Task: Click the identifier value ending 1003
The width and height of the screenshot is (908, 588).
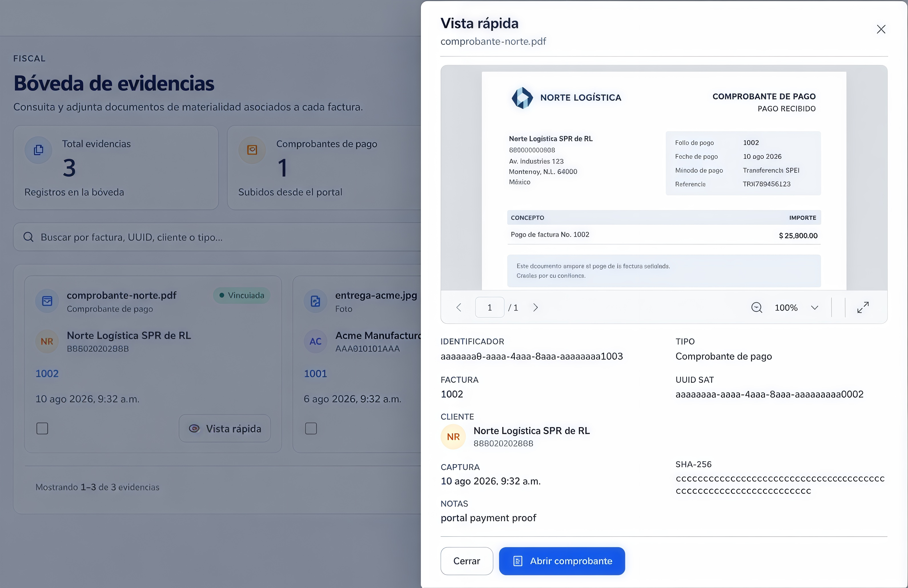Action: (x=531, y=356)
